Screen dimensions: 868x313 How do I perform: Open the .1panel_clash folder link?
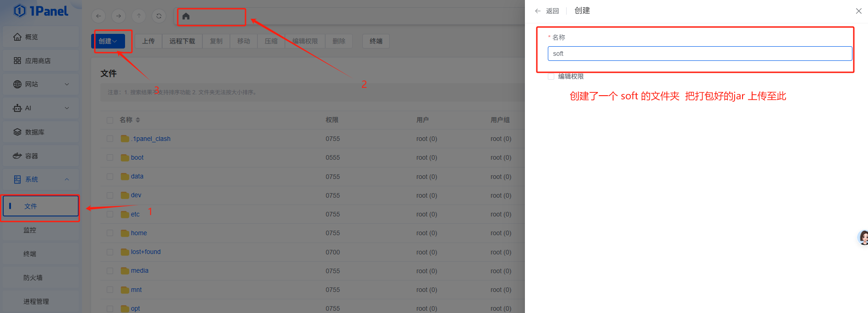151,139
